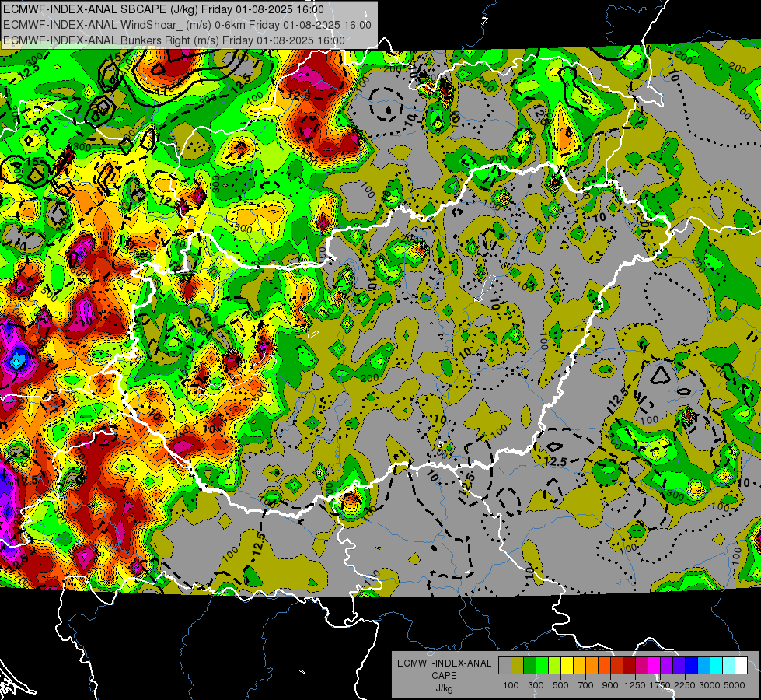Click the CAPE word in the legend box
761x700 pixels.
coord(444,676)
